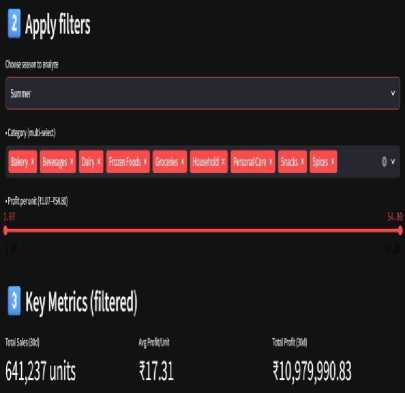Screen dimensions: 405x393
Task: Grab the minimum profit slider handle
Action: [x=5, y=230]
